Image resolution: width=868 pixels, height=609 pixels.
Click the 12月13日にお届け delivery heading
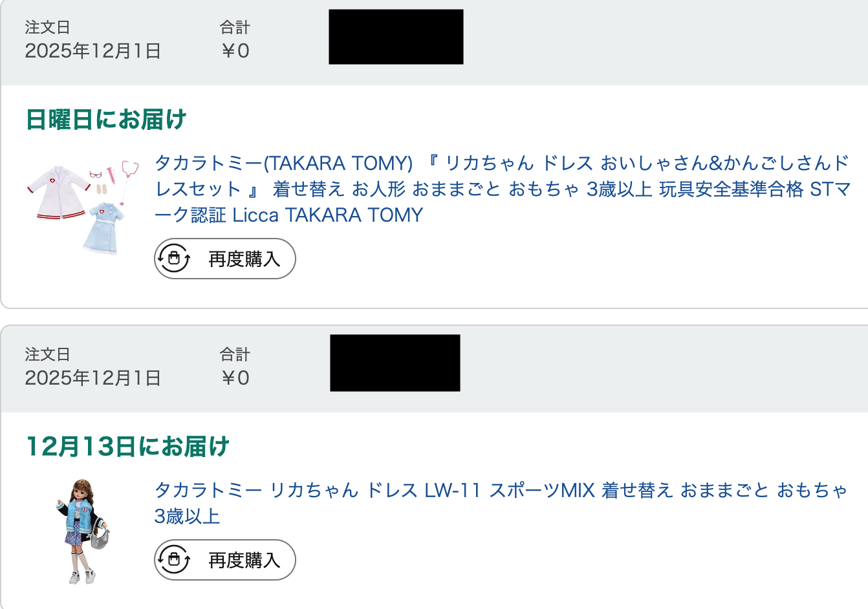pyautogui.click(x=127, y=447)
